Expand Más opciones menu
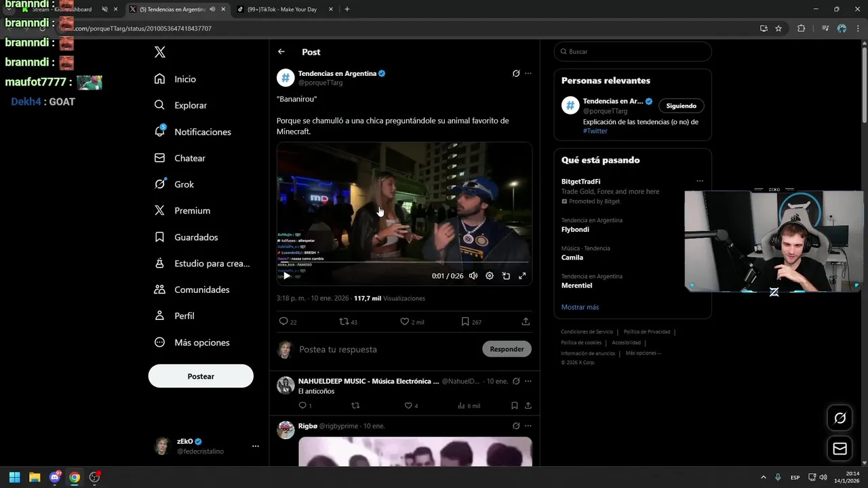Viewport: 868px width, 488px height. coord(192,342)
